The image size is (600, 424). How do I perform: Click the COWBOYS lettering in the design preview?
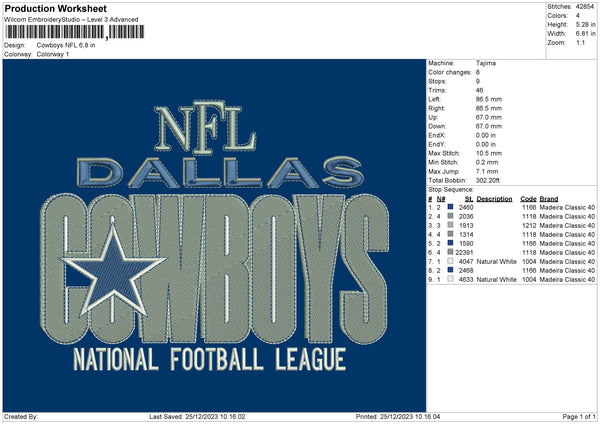(215, 269)
